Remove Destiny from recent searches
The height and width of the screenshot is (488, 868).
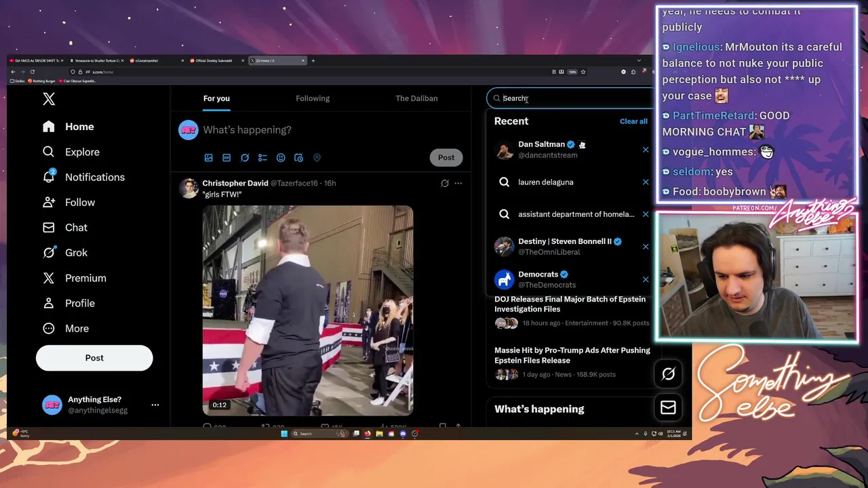646,246
